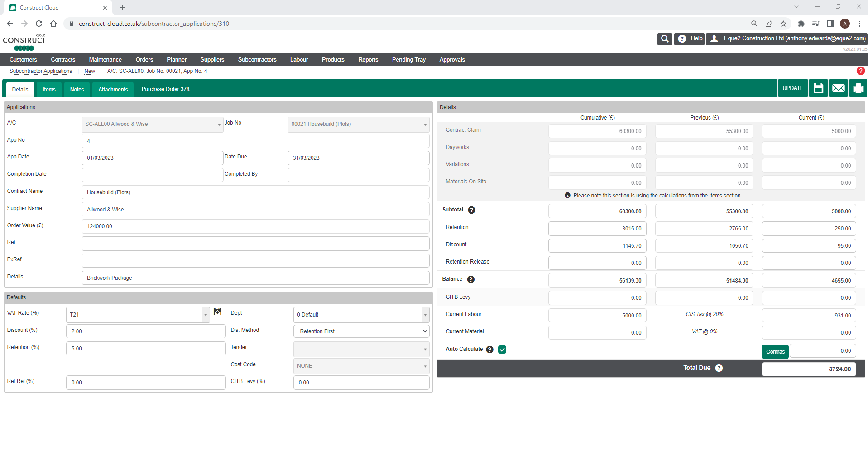Image resolution: width=868 pixels, height=470 pixels.
Task: Open browser extensions puzzle icon
Action: (801, 24)
